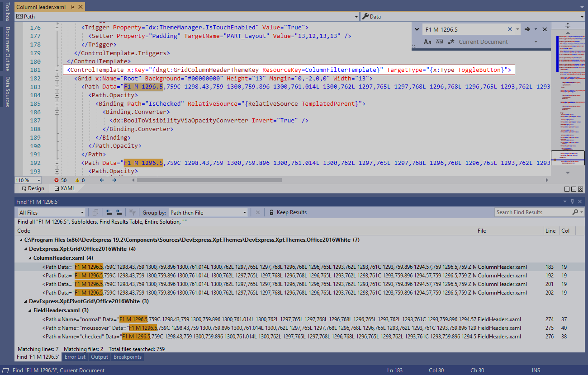Click the copy results icon in Find toolbar
Image resolution: width=588 pixels, height=375 pixels.
click(95, 212)
